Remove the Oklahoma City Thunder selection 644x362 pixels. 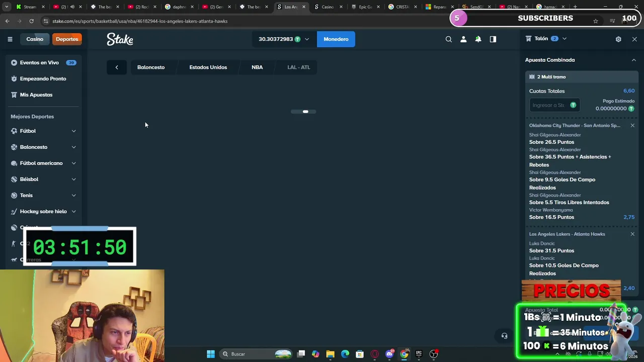[x=632, y=125]
